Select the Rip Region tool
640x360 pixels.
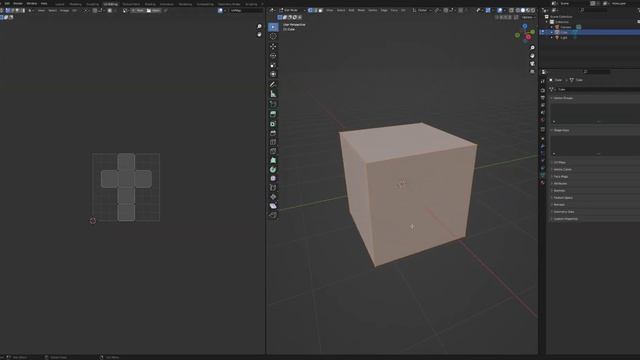click(273, 215)
